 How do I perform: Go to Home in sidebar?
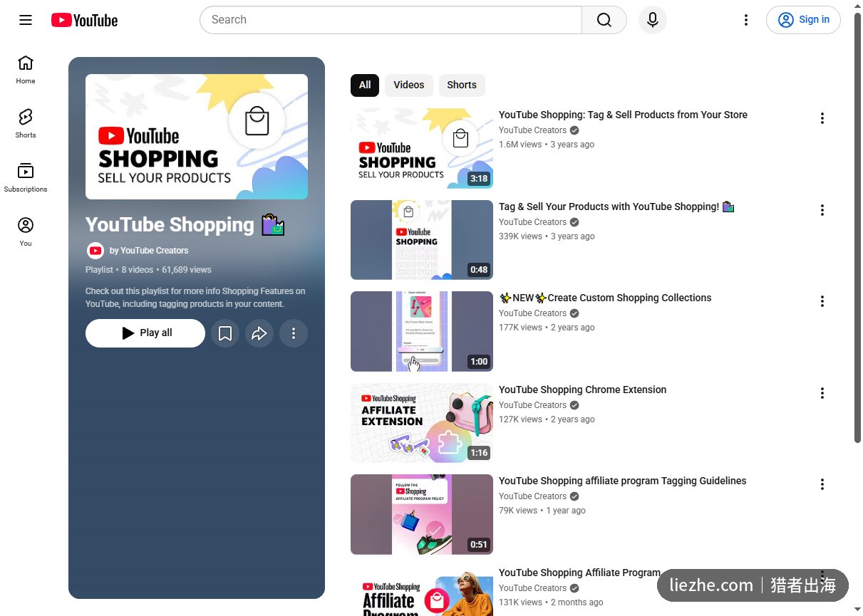tap(26, 70)
